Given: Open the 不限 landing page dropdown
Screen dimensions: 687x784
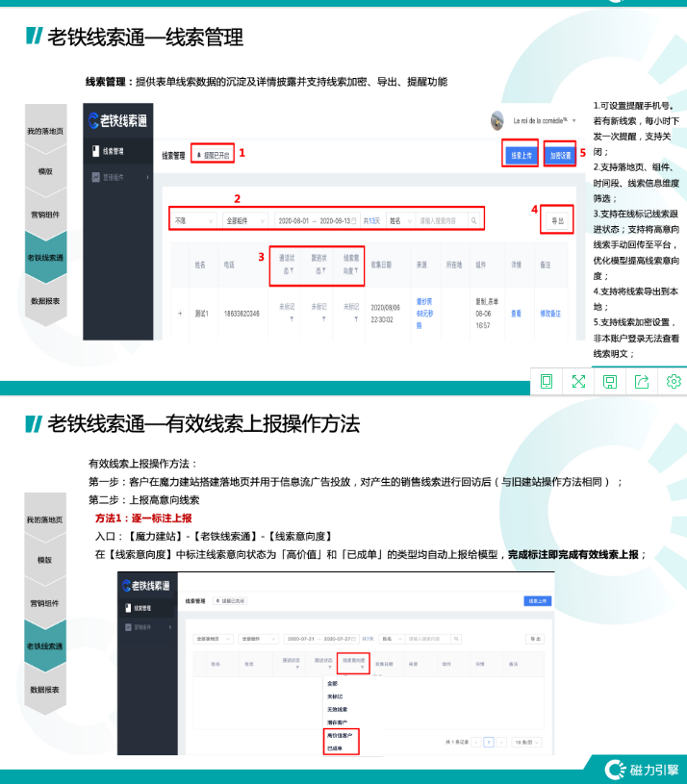Looking at the screenshot, I should 194,220.
